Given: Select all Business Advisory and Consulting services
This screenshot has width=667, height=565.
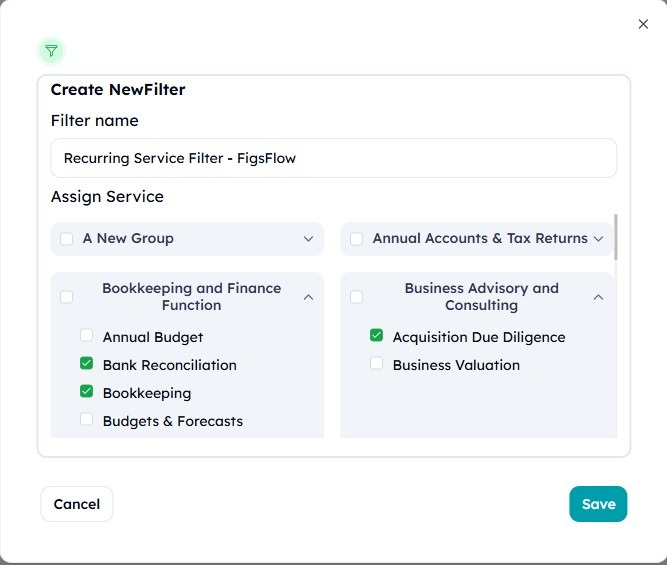Looking at the screenshot, I should coord(356,297).
